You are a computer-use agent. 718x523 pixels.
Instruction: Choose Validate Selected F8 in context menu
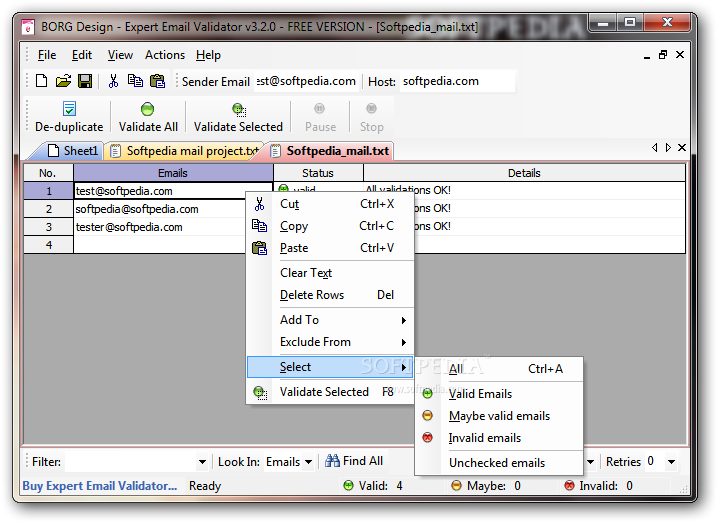[330, 392]
